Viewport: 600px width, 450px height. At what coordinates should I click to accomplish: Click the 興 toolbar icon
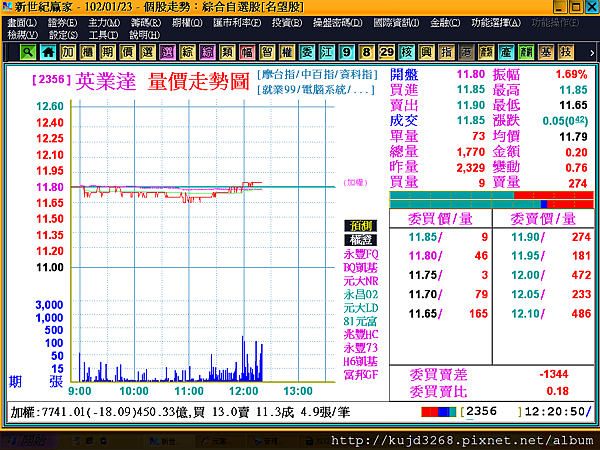click(x=426, y=52)
